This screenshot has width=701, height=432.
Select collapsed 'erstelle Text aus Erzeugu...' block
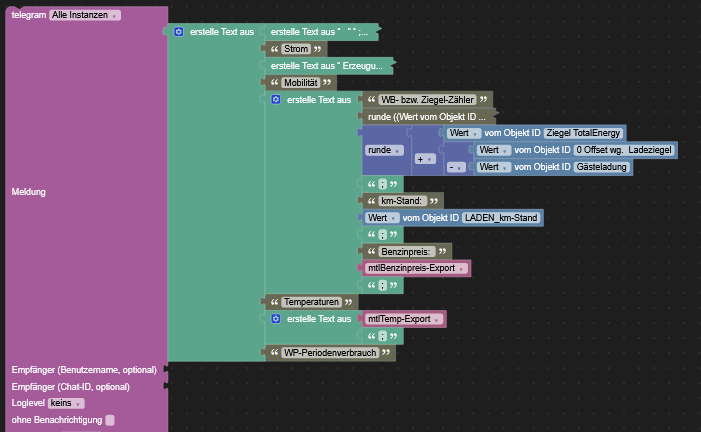[x=328, y=66]
